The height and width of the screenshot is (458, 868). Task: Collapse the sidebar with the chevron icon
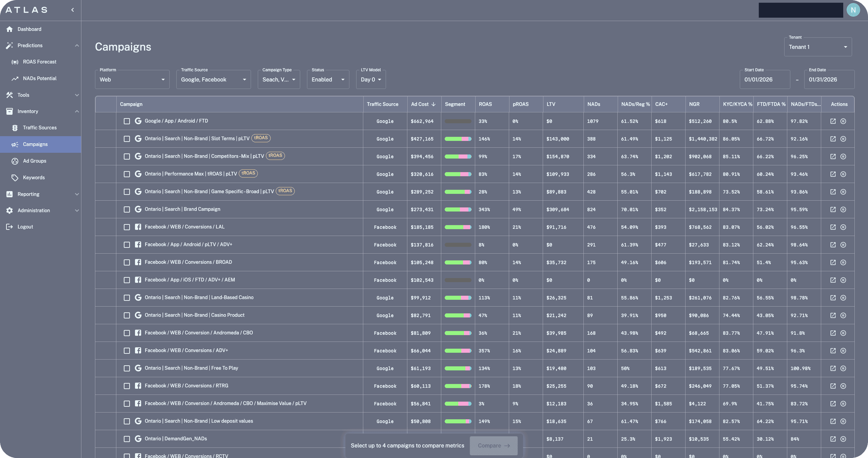click(73, 10)
